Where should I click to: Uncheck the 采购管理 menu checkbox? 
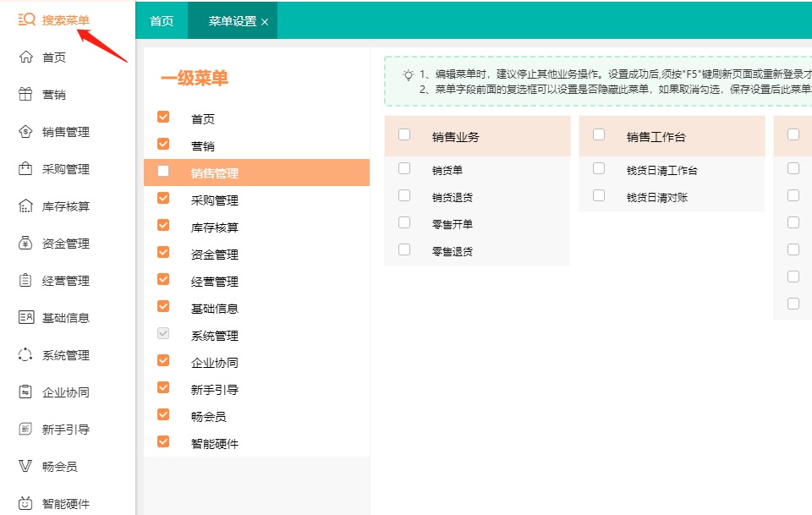click(x=163, y=199)
